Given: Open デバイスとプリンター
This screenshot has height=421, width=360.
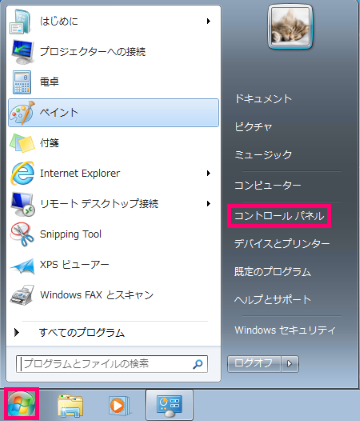Looking at the screenshot, I should [282, 244].
